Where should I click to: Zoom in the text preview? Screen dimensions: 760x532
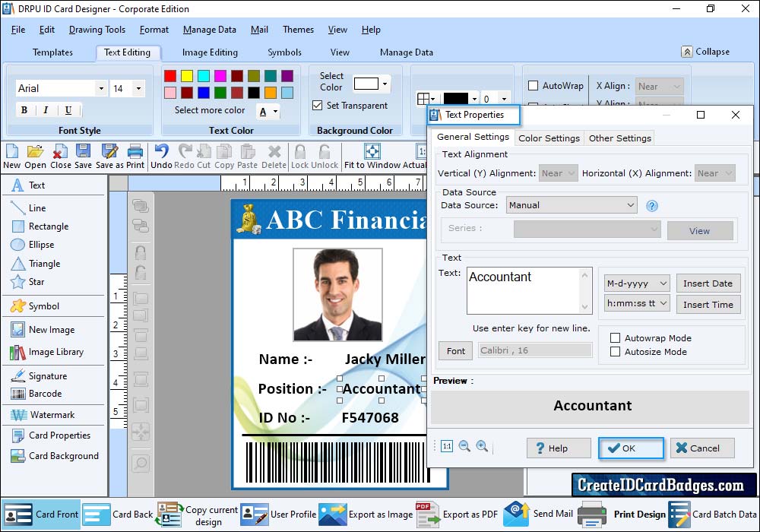(482, 446)
